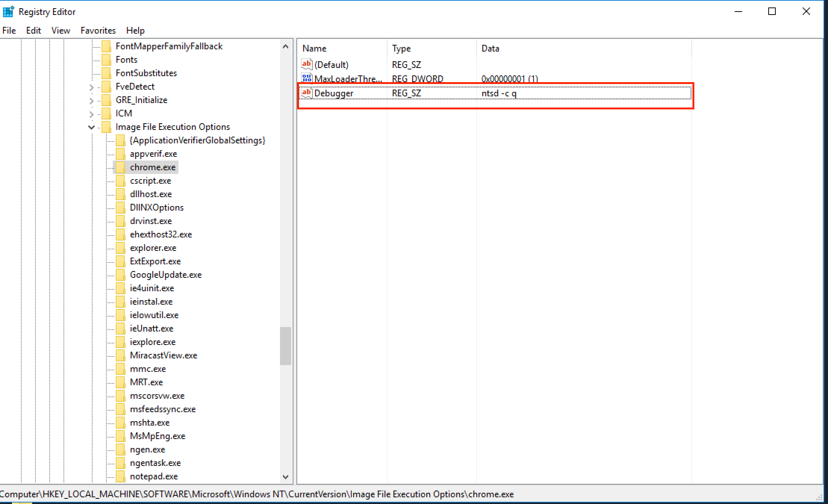Open the Edit menu
828x504 pixels.
point(33,31)
